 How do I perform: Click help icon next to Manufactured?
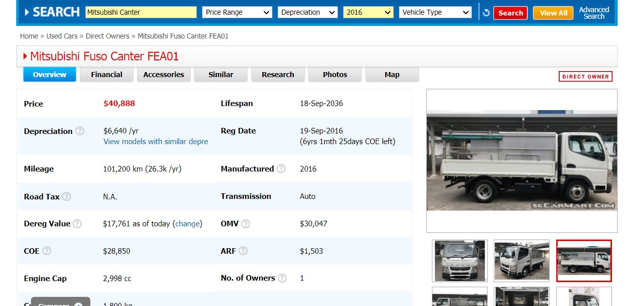click(x=281, y=168)
